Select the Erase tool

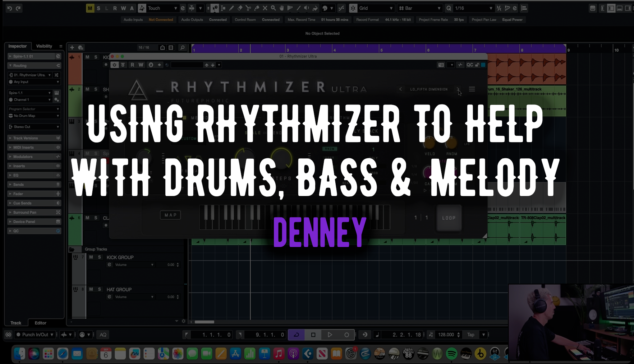[x=240, y=8]
